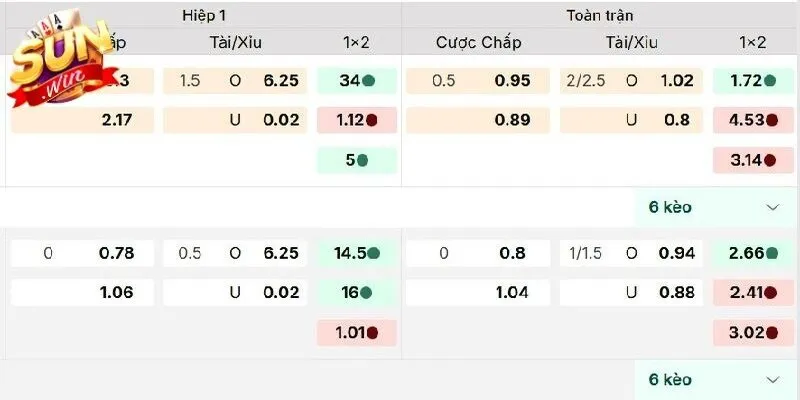
Task: Open the upper "6 kèo" markets label
Action: click(670, 207)
